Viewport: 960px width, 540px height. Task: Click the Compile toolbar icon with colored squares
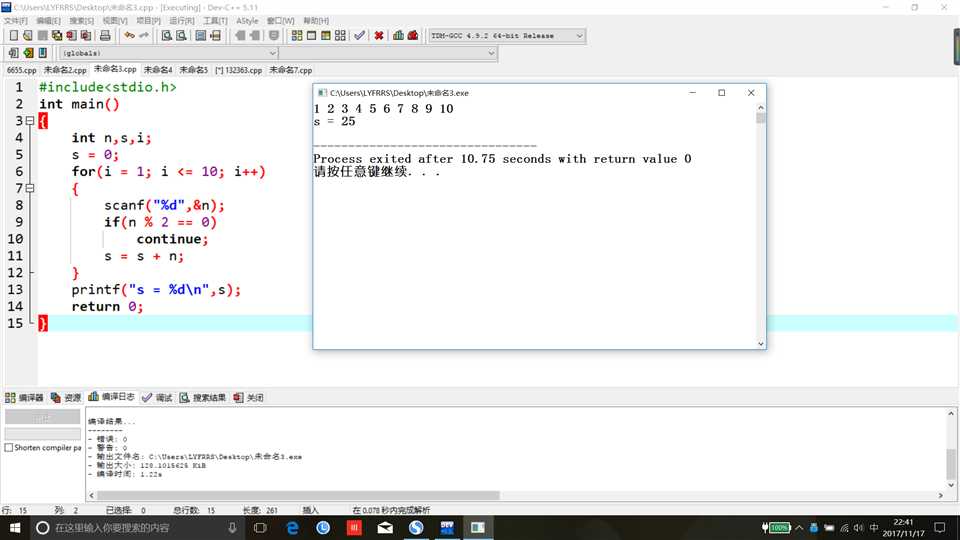click(297, 36)
